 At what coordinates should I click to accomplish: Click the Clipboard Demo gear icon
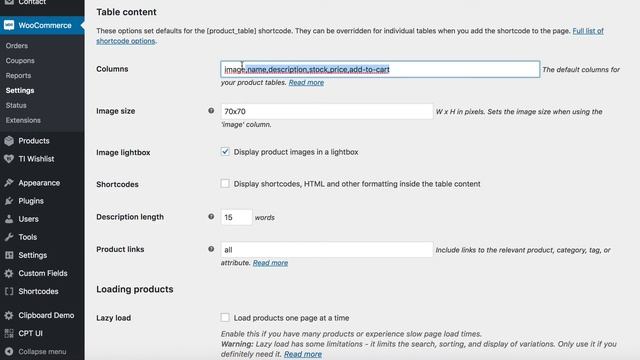[x=9, y=315]
